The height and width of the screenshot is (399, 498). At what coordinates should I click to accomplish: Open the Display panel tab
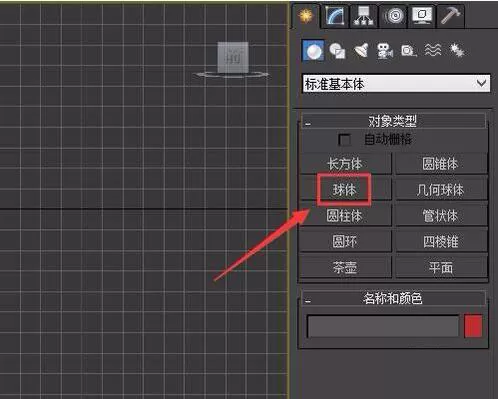pyautogui.click(x=422, y=16)
